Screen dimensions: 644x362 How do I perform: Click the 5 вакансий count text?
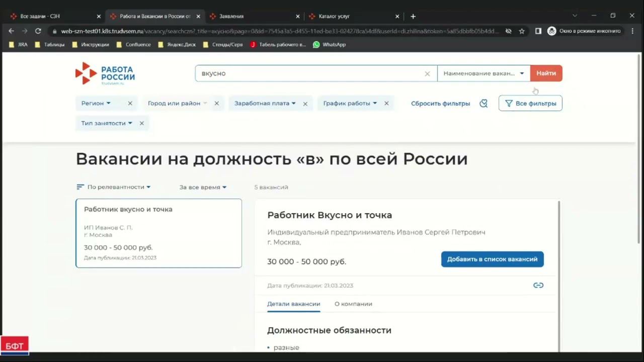271,187
